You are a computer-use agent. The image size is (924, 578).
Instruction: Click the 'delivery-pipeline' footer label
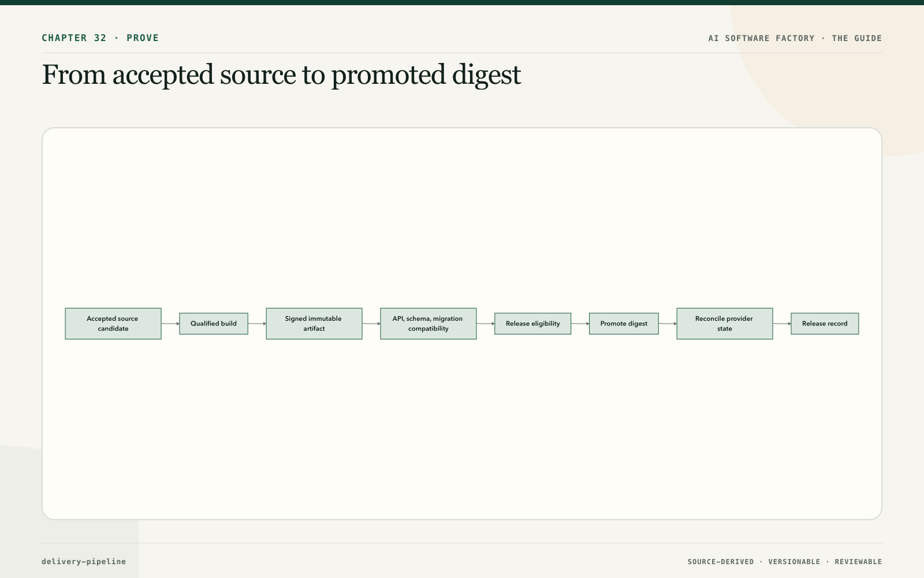coord(84,561)
